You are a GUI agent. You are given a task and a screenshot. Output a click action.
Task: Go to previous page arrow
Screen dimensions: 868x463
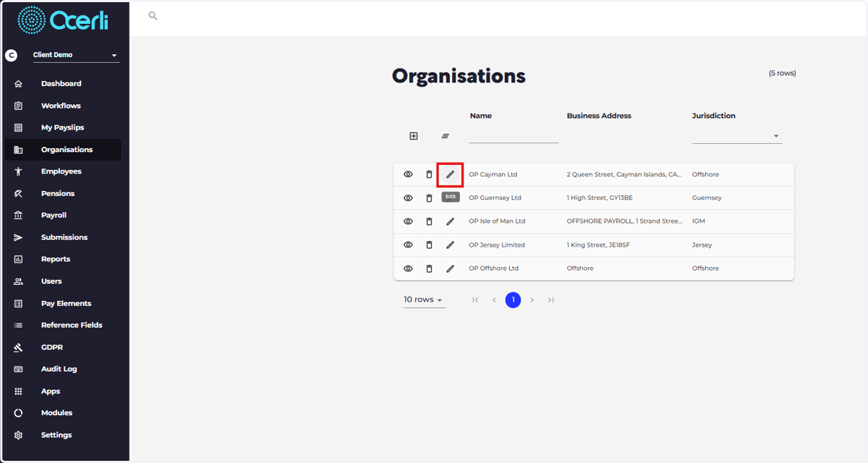[494, 300]
